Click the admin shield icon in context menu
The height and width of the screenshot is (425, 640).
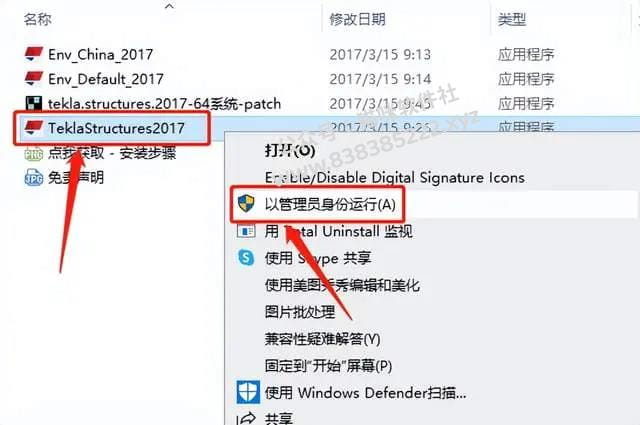(x=246, y=203)
